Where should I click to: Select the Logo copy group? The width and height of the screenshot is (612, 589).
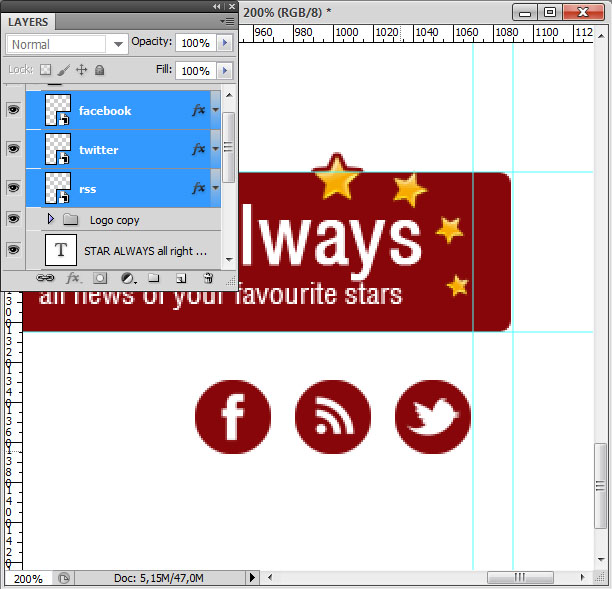[x=123, y=219]
